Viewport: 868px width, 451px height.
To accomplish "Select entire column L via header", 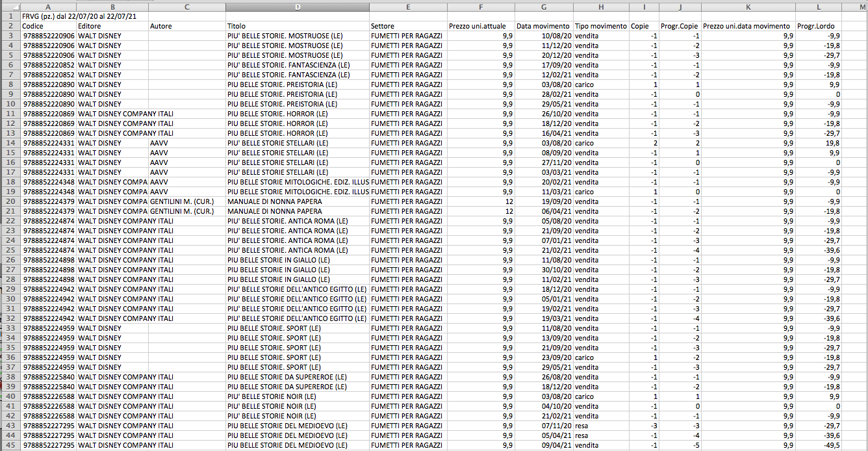I will (818, 6).
